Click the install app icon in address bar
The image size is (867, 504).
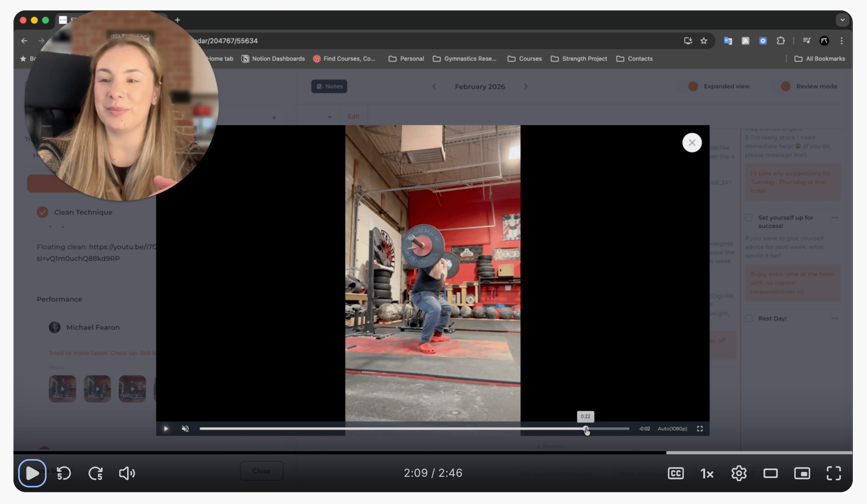[x=688, y=41]
